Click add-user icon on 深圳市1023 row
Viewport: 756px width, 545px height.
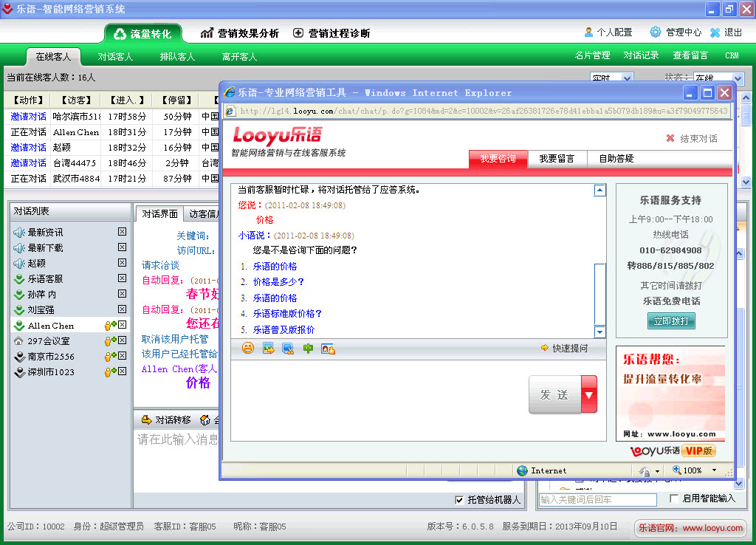[x=111, y=372]
